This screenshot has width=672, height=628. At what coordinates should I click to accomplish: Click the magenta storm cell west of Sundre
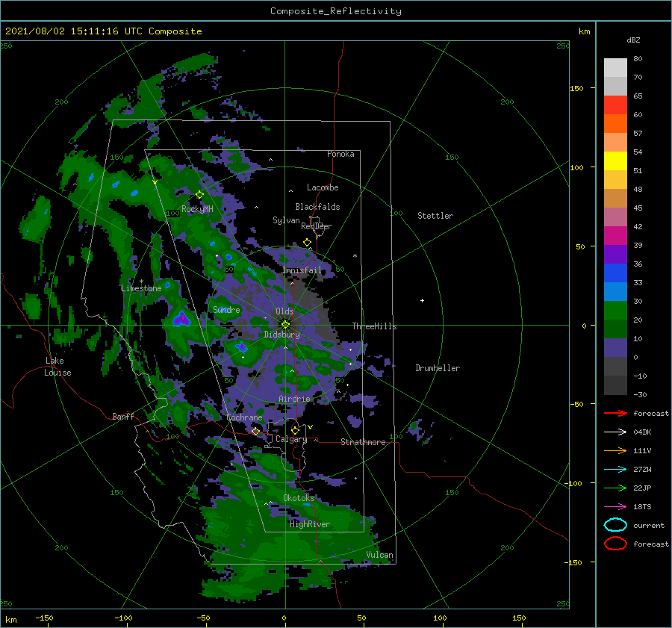(181, 319)
